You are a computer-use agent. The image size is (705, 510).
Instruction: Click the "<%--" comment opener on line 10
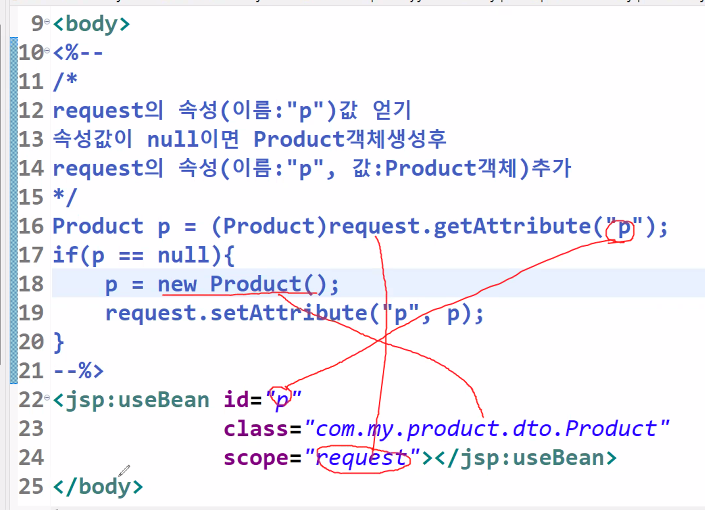pyautogui.click(x=78, y=53)
